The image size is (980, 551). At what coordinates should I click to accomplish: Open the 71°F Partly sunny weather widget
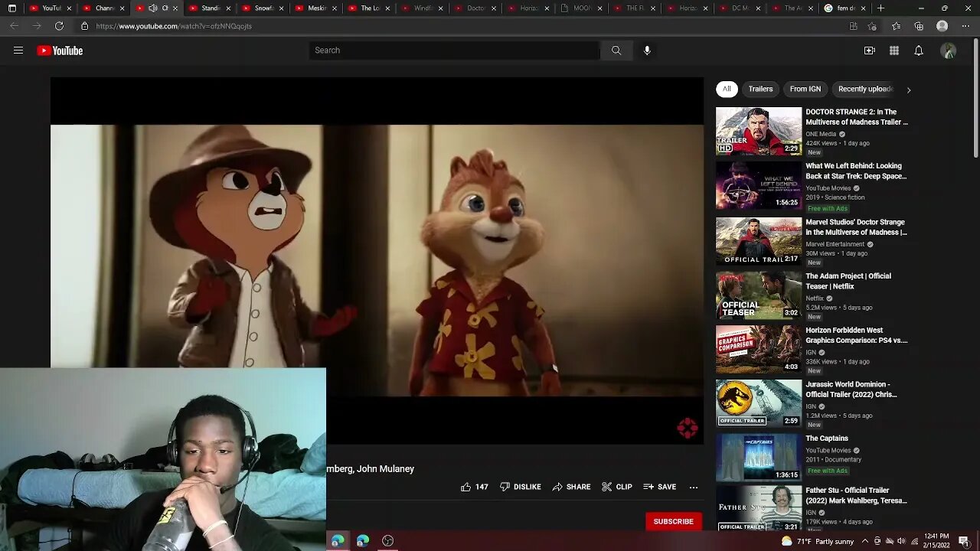tap(817, 541)
